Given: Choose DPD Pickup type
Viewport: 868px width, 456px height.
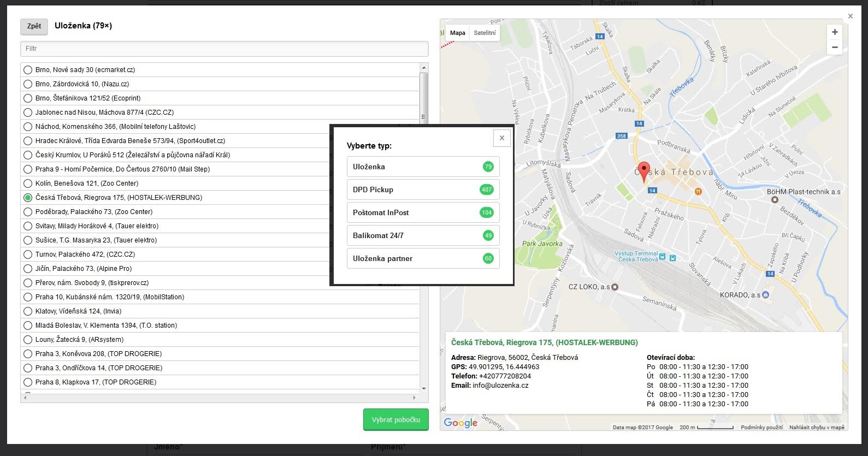Looking at the screenshot, I should tap(423, 189).
